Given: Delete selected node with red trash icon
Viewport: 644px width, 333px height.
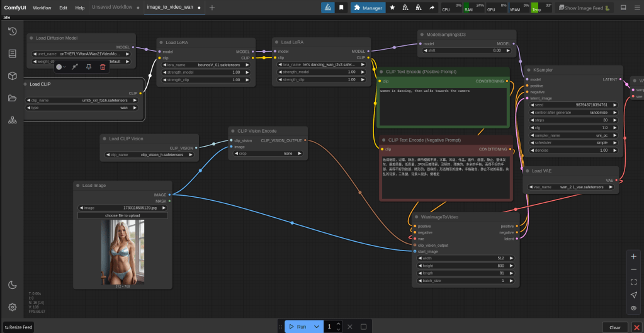Looking at the screenshot, I should click(103, 67).
